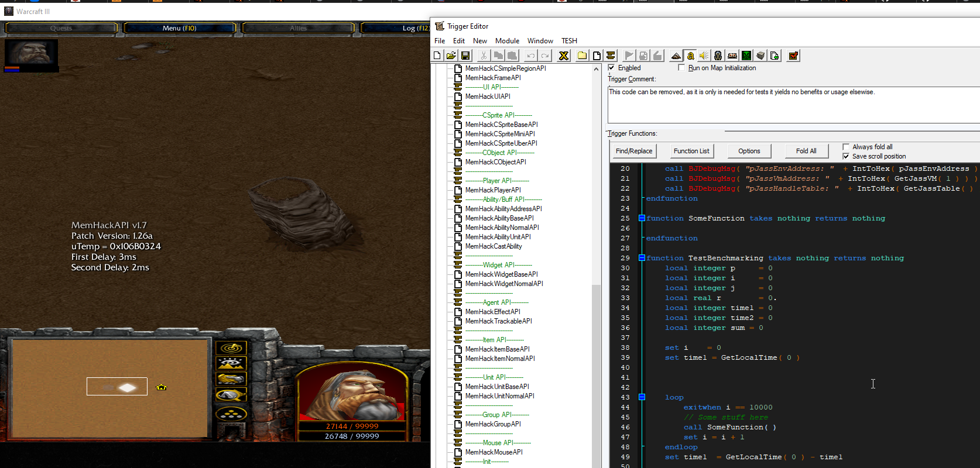Open the Object Editor module icon

[x=718, y=56]
